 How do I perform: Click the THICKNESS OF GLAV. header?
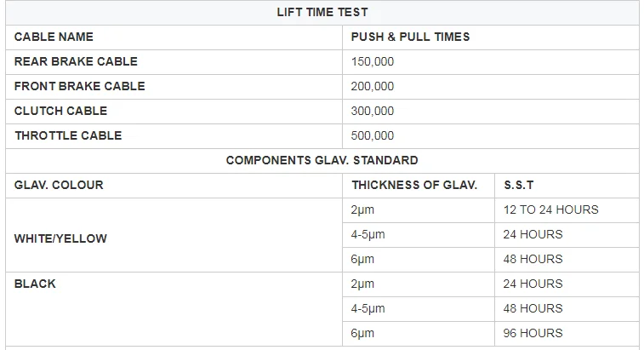tap(414, 185)
